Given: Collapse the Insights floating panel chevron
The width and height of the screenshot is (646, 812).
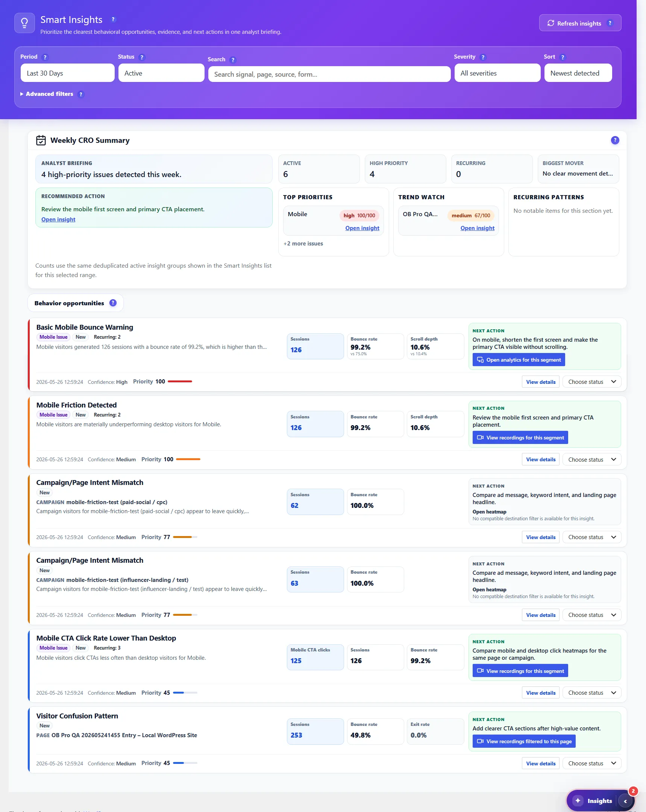Looking at the screenshot, I should 625,801.
